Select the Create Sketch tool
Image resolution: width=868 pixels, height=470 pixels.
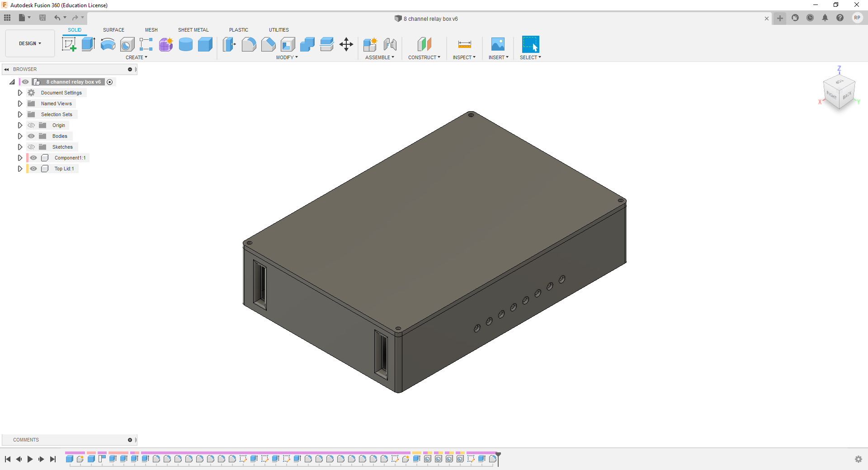point(69,44)
